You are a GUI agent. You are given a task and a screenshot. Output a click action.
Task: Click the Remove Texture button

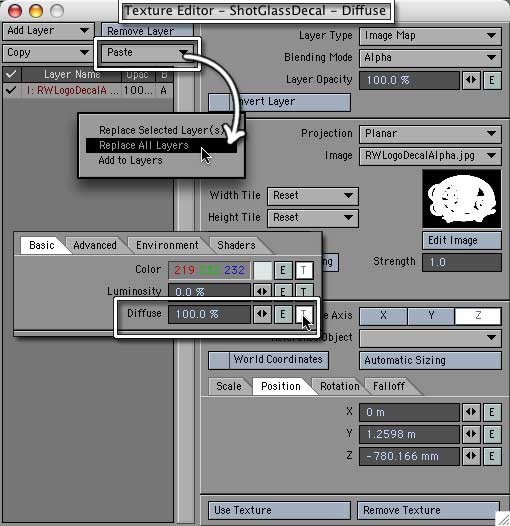429,511
